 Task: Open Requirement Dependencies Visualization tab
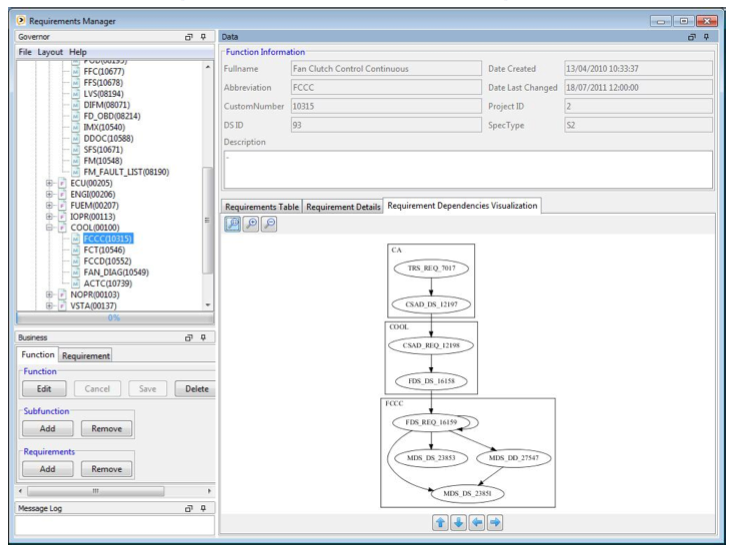tap(462, 206)
